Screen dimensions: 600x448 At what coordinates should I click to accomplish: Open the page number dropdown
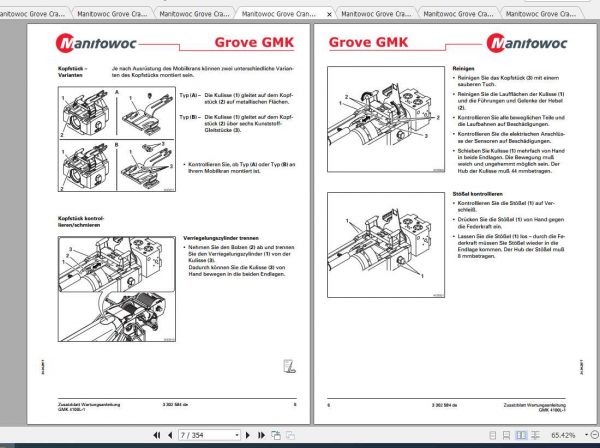[x=237, y=435]
